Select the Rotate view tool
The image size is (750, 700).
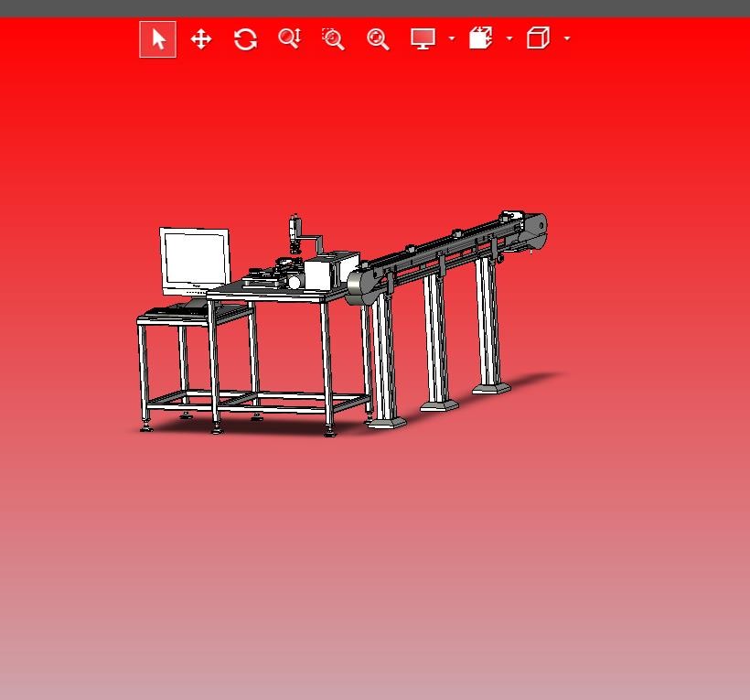pos(245,39)
